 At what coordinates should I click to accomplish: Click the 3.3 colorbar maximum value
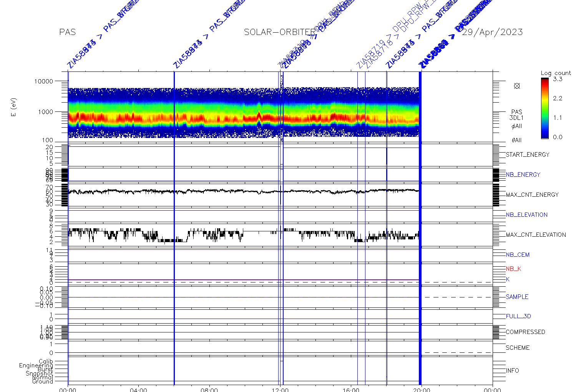coord(558,79)
